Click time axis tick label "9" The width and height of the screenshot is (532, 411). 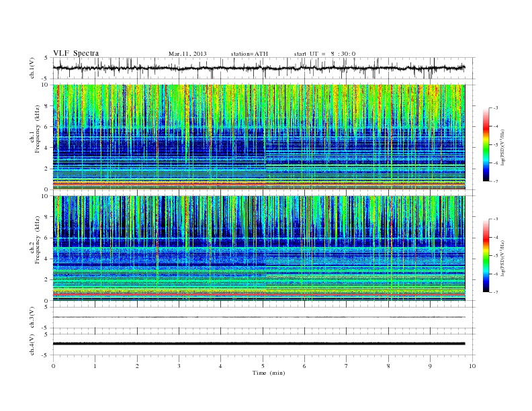430,366
